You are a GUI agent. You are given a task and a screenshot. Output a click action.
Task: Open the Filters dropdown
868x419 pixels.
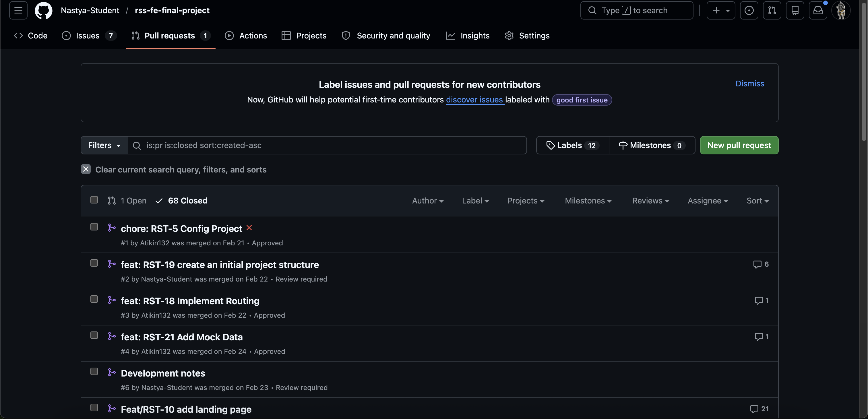pos(104,145)
